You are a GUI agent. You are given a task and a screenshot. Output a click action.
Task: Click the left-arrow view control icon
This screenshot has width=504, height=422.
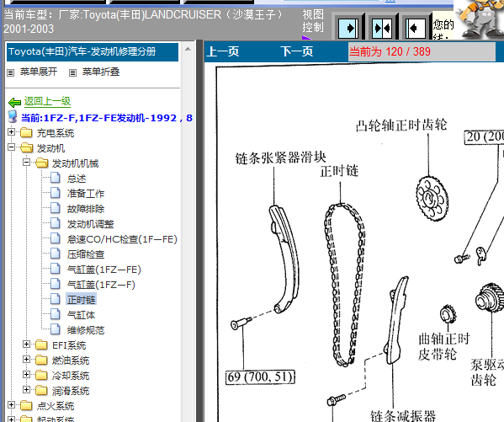coord(416,29)
